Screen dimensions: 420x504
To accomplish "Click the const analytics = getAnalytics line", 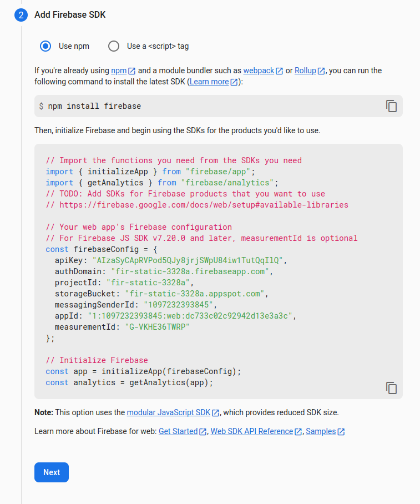I will coord(129,382).
